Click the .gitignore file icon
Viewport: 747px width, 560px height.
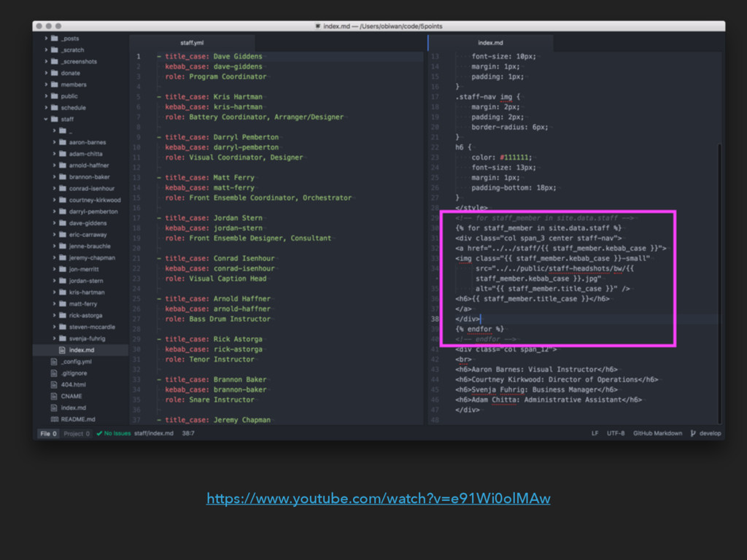coord(54,373)
